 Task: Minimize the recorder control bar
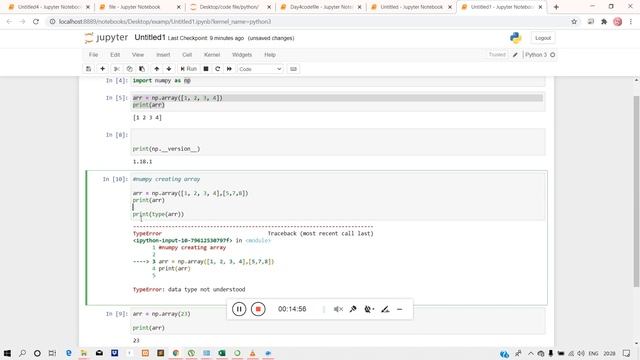point(400,309)
